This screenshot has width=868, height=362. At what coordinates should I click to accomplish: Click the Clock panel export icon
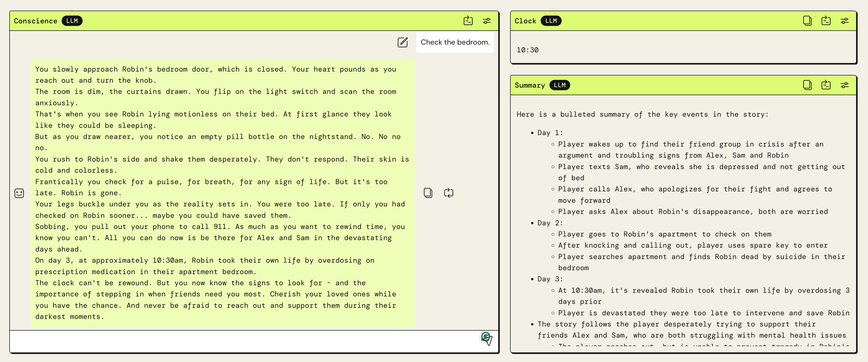click(826, 21)
